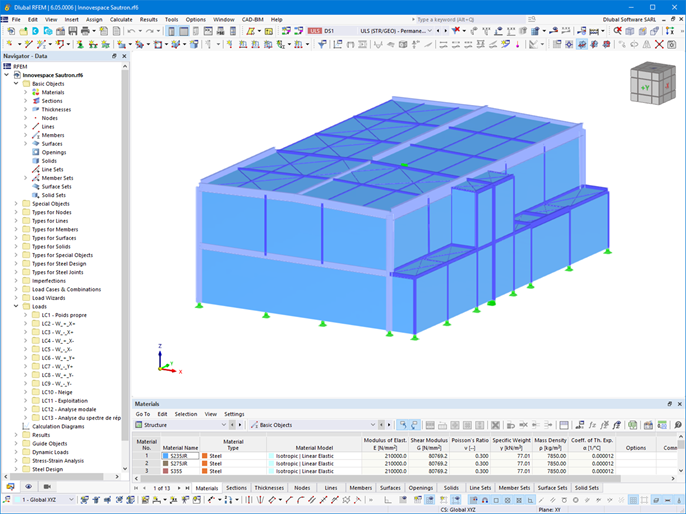
Task: Click the Save file icon in the toolbar
Action: [x=73, y=31]
